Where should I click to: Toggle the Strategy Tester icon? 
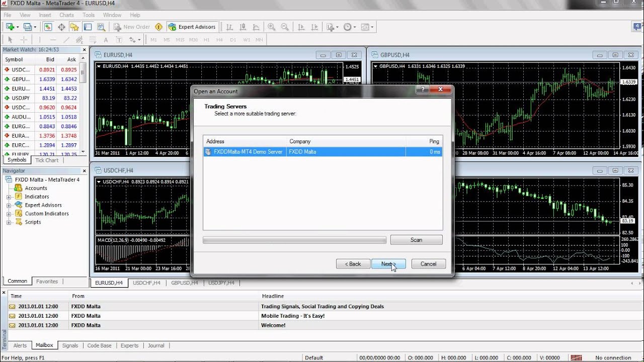pyautogui.click(x=101, y=27)
